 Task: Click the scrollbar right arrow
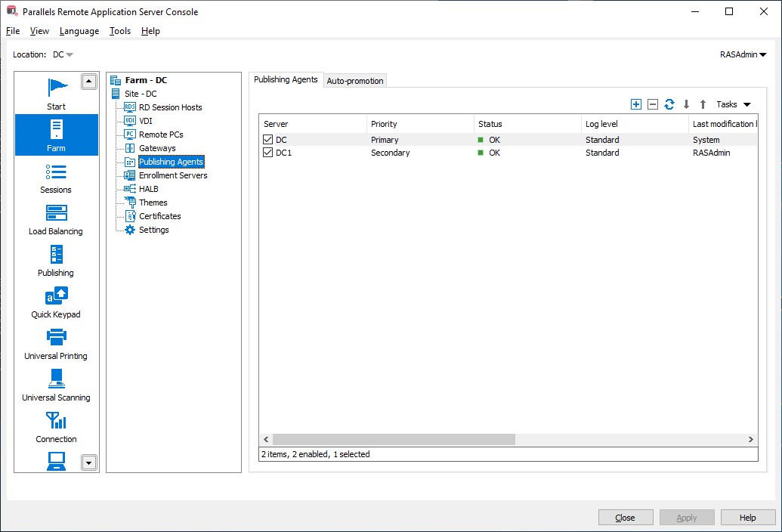pyautogui.click(x=750, y=439)
